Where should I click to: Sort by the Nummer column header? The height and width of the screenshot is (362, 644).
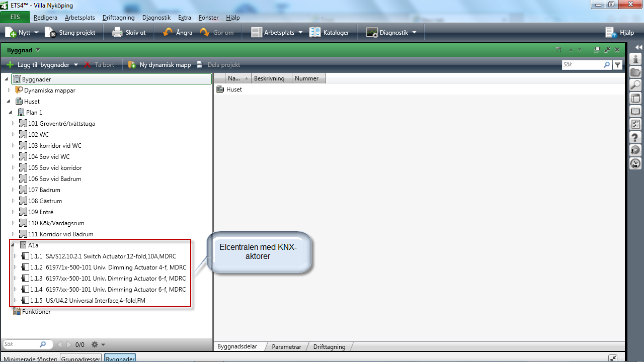[x=308, y=78]
